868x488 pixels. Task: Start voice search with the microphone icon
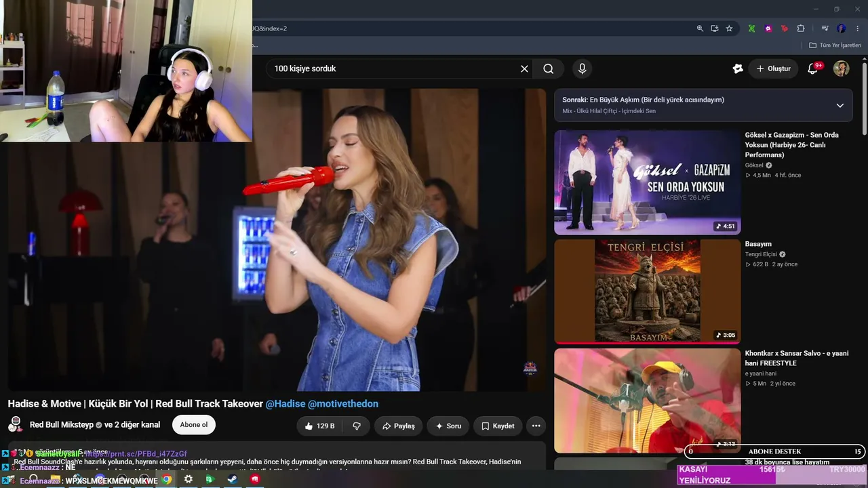[x=582, y=68]
